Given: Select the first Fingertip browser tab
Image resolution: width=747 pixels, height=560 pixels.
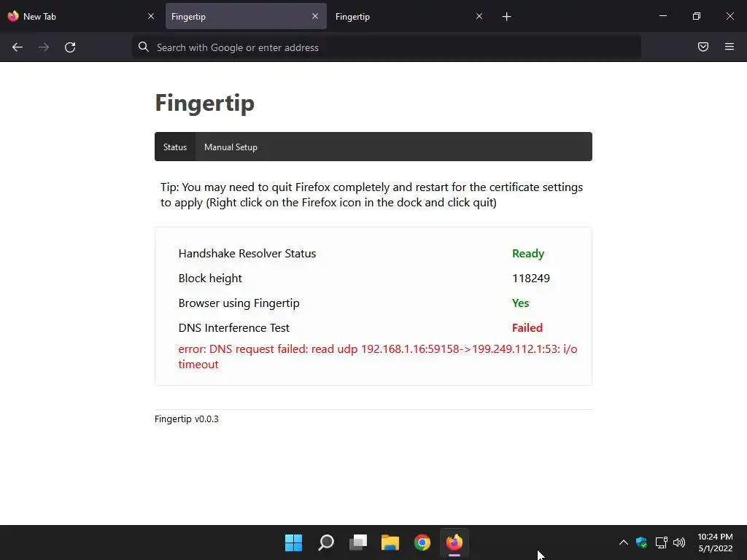Looking at the screenshot, I should (246, 16).
